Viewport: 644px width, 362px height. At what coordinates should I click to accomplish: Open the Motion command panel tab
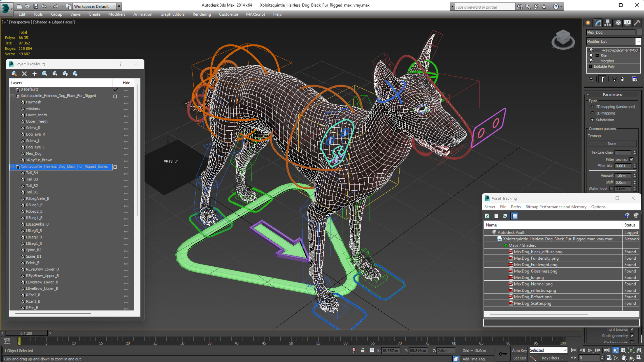tap(618, 23)
